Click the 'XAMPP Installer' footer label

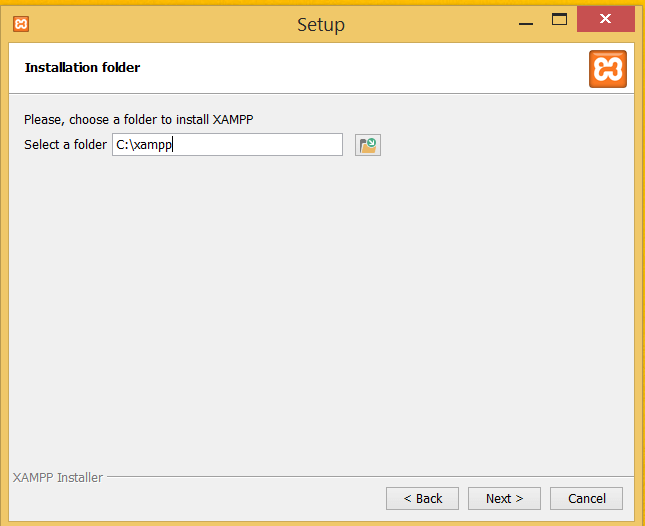click(x=58, y=477)
